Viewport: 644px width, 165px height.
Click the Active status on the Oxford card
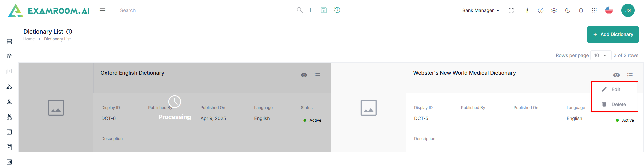pos(312,120)
